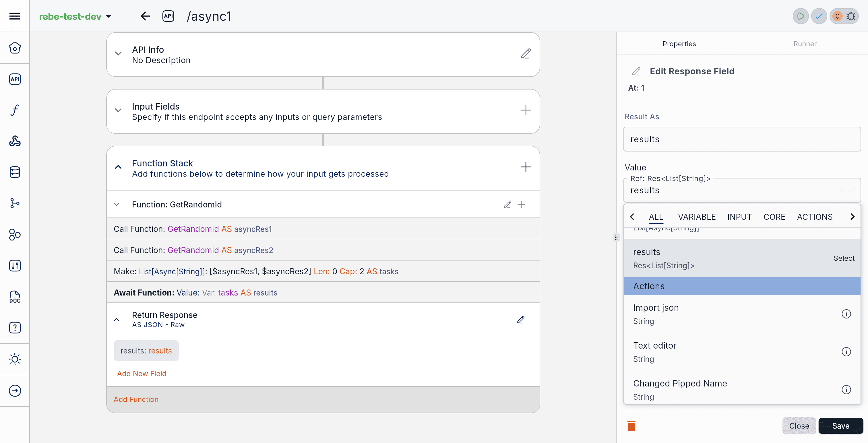Open the sliders settings icon in sidebar
The height and width of the screenshot is (443, 868).
click(14, 265)
